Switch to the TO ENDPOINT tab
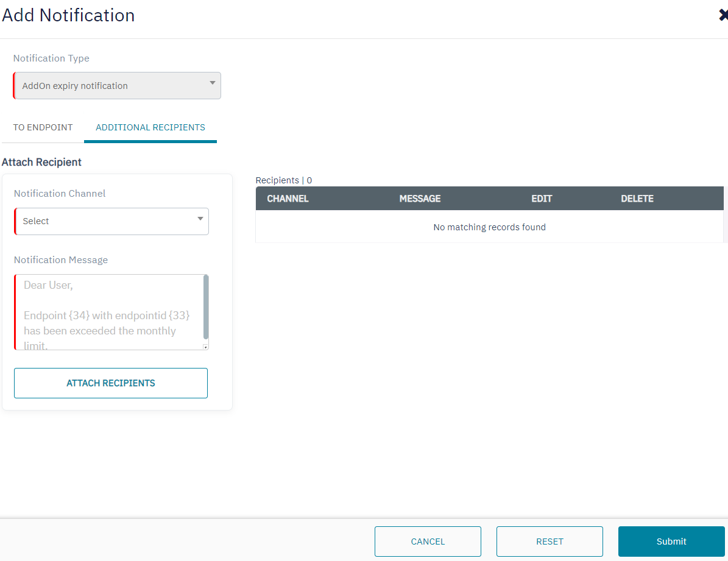728x561 pixels. click(x=43, y=127)
